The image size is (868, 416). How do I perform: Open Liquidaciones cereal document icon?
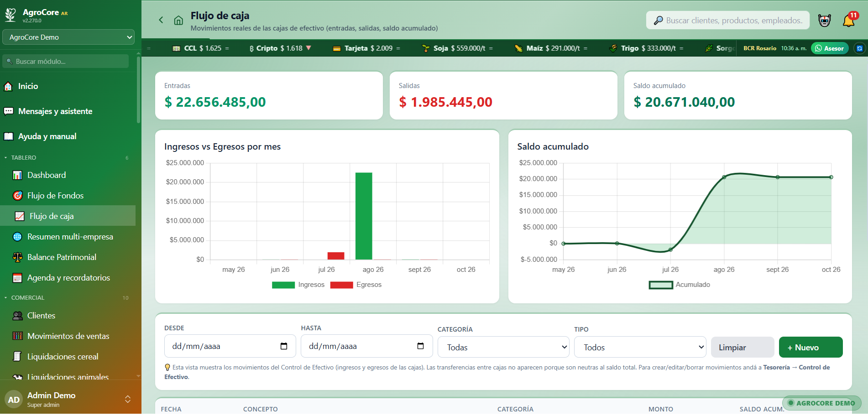[x=17, y=357]
